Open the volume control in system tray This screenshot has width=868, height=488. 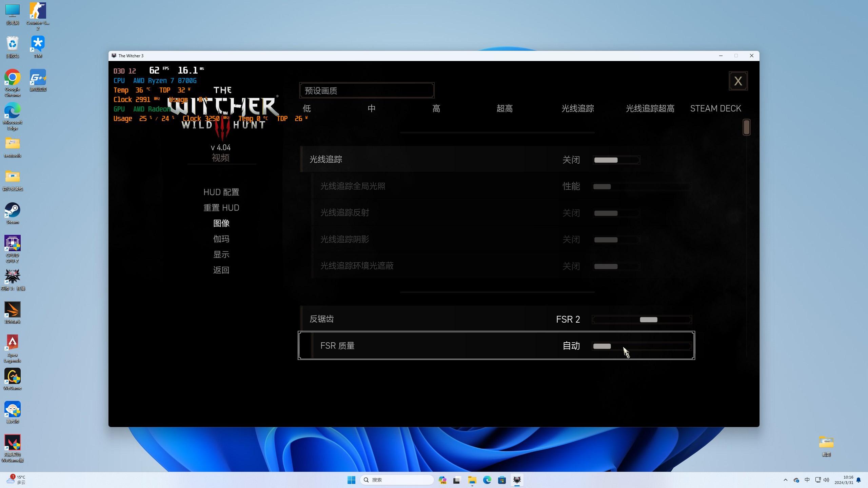pos(826,480)
